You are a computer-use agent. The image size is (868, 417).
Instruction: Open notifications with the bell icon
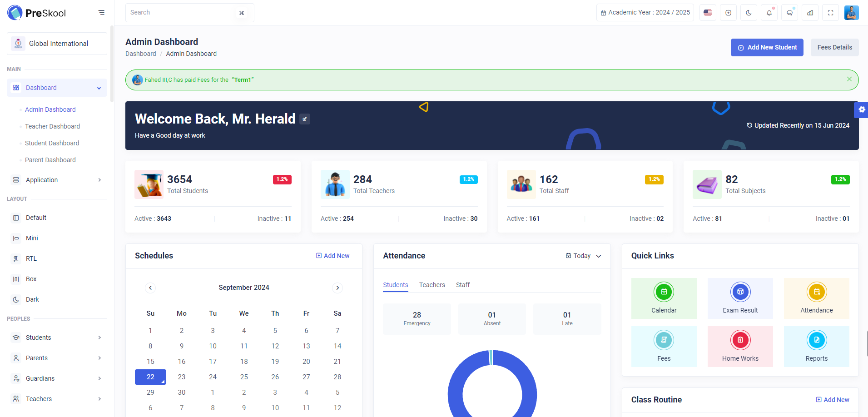click(x=769, y=13)
